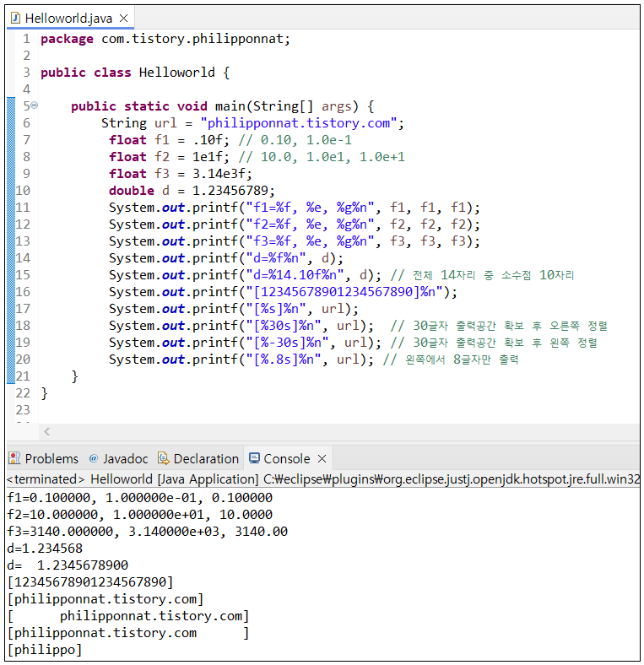Click the "[%.8s]%n" format string
This screenshot has width=644, height=665.
[x=284, y=360]
